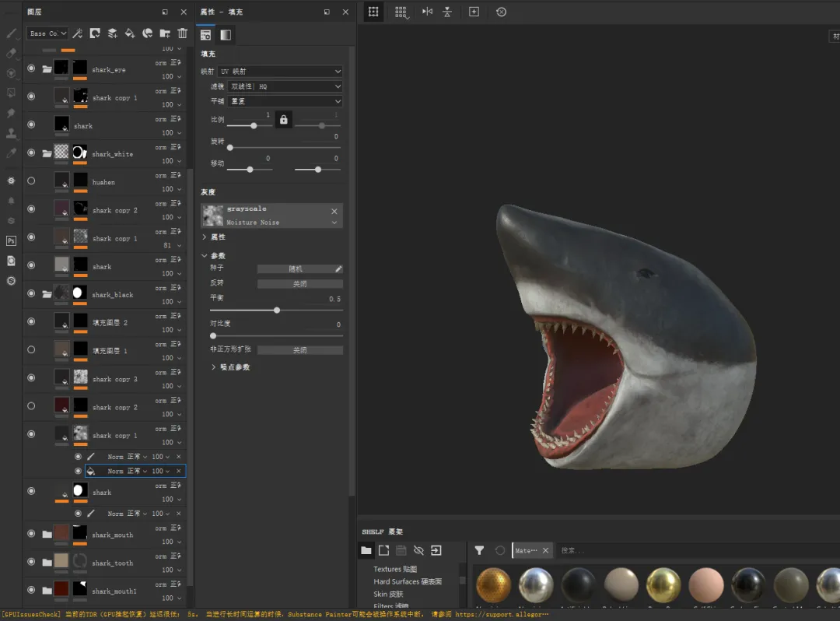Click the scale ratio lock icon

(283, 120)
